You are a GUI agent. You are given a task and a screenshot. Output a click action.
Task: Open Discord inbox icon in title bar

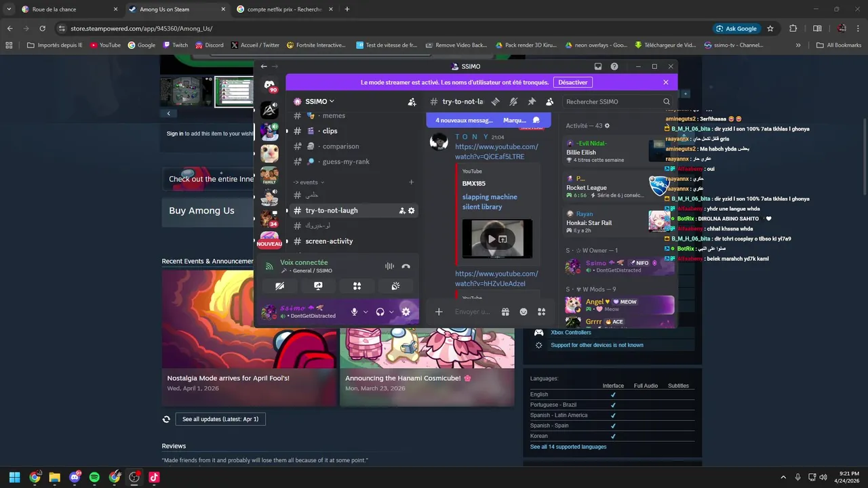(x=598, y=66)
